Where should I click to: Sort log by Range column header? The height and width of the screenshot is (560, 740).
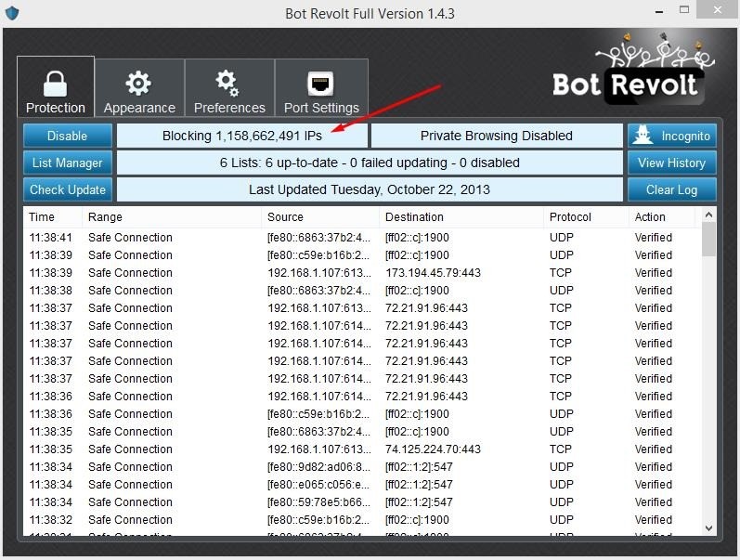[x=172, y=216]
